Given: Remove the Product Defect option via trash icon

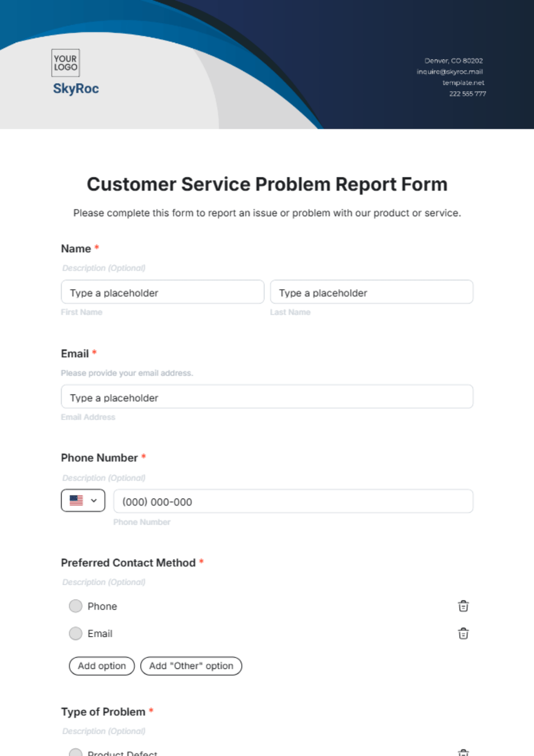Looking at the screenshot, I should (463, 752).
